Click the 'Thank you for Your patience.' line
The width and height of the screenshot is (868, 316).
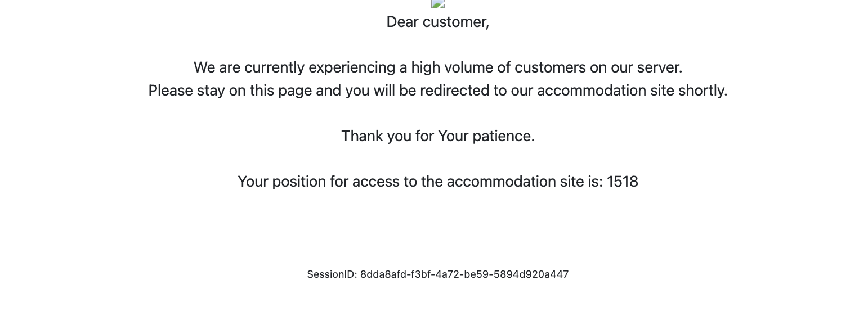[x=438, y=136]
